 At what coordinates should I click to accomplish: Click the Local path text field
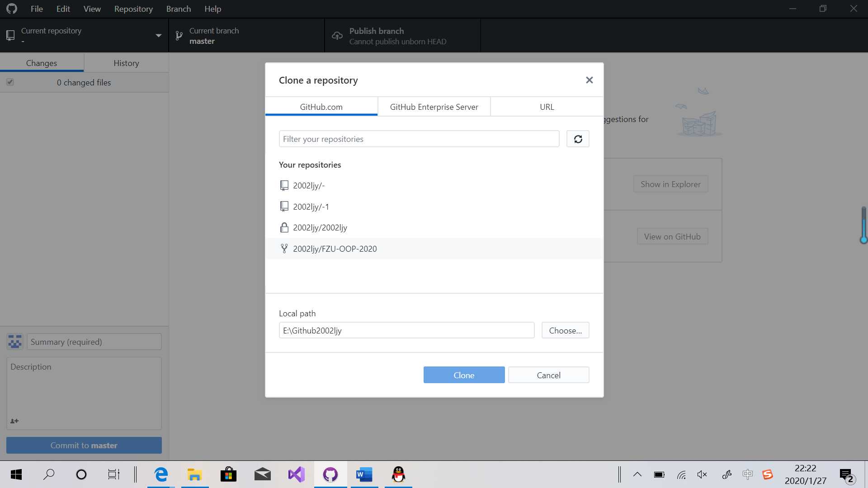406,330
